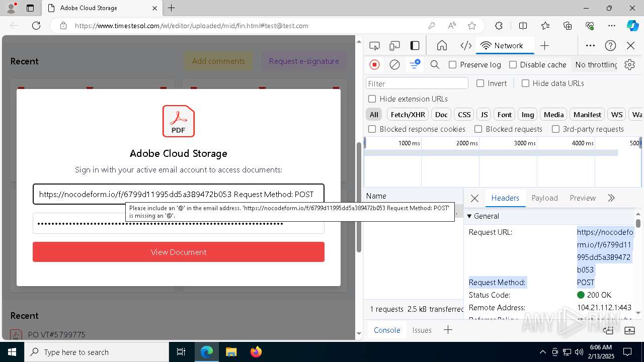Open search in the Network panel
This screenshot has height=362, width=644.
click(435, 64)
